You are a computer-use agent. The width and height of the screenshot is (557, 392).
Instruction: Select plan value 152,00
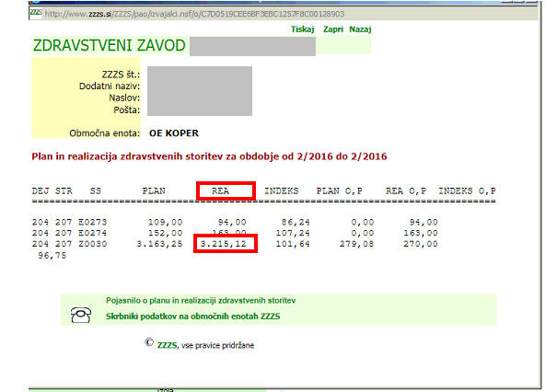coord(165,234)
